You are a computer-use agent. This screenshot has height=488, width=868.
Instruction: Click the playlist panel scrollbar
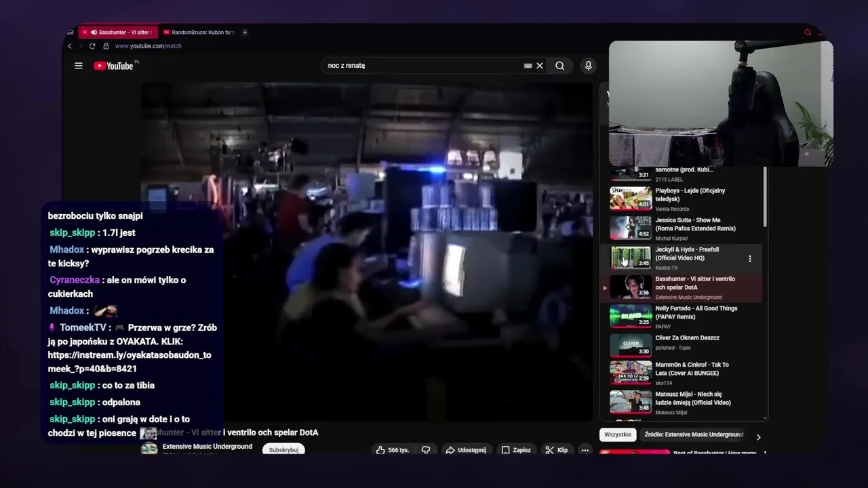[766, 197]
